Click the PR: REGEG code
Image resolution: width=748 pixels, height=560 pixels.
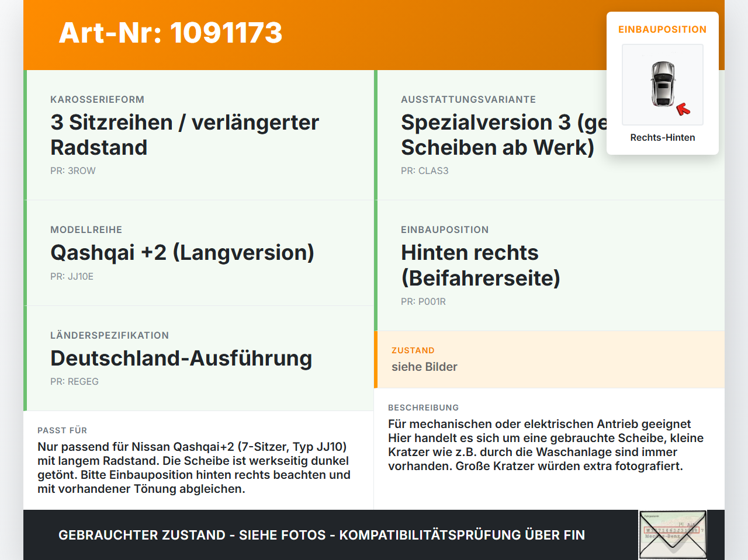[74, 381]
